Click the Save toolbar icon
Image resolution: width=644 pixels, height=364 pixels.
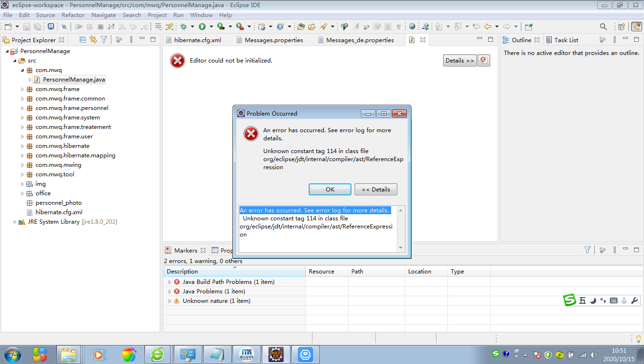pos(27,27)
